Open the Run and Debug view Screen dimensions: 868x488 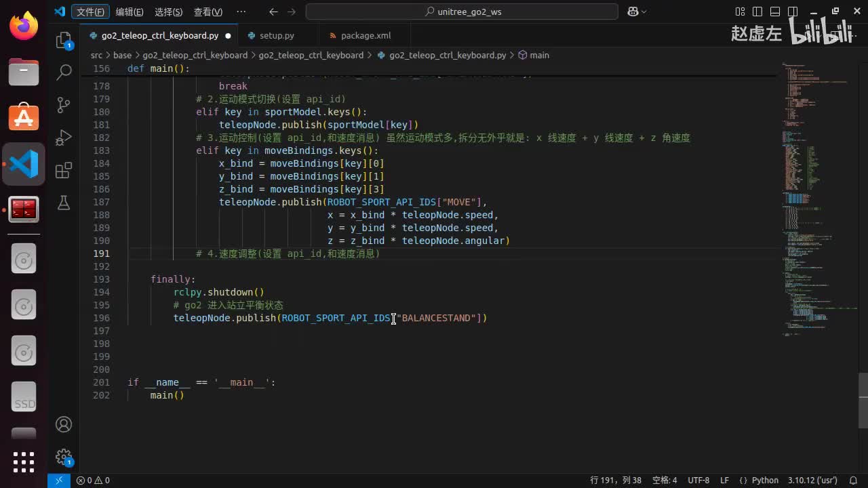(x=64, y=137)
